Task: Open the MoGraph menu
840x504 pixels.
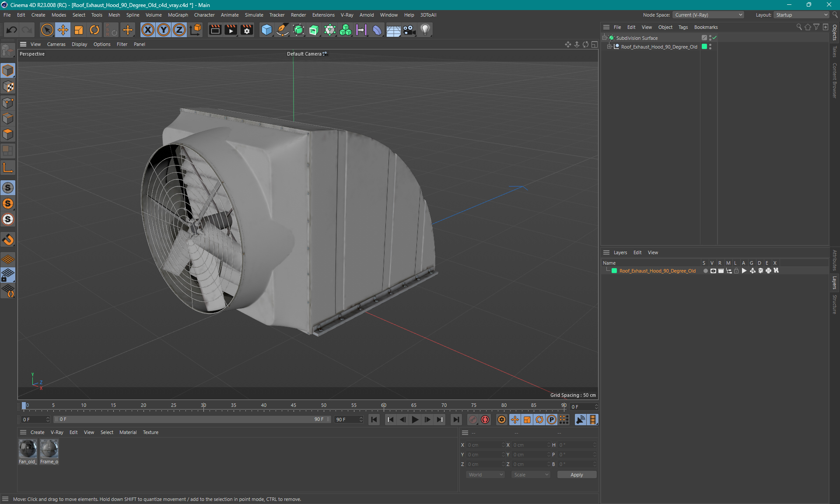Action: (178, 15)
